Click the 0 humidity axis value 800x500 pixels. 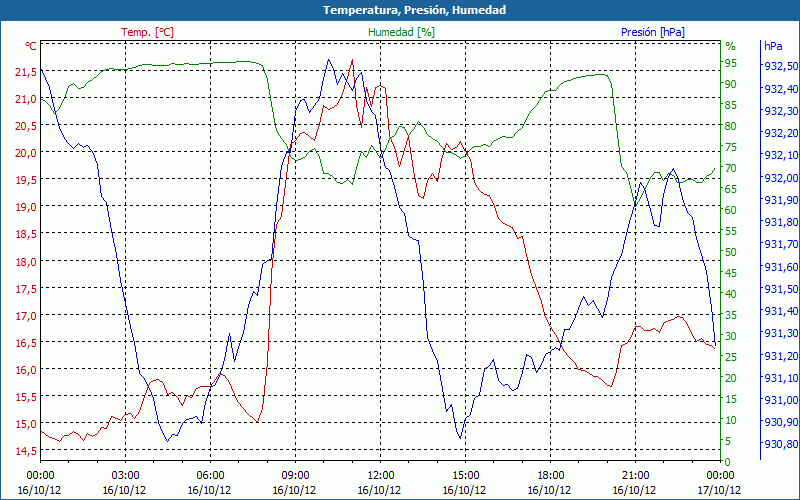coord(728,462)
